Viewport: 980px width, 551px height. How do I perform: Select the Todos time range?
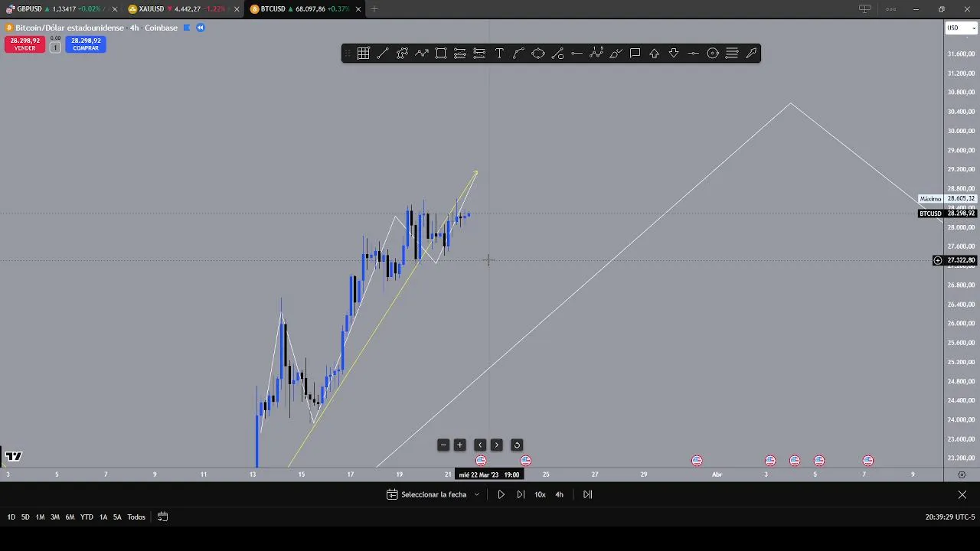[x=136, y=517]
